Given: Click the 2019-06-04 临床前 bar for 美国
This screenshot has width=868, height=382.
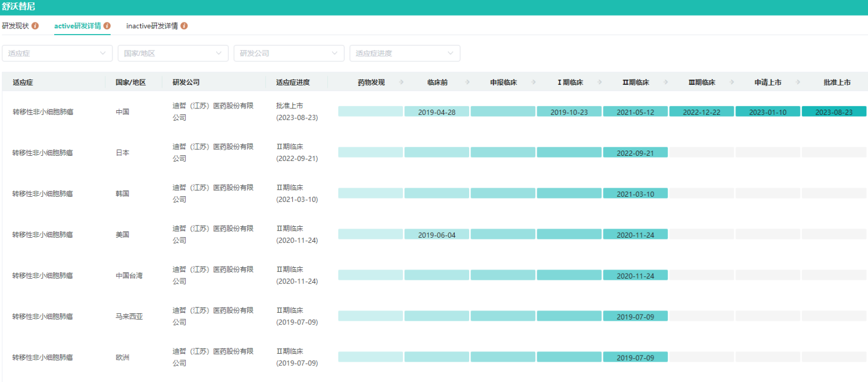Looking at the screenshot, I should [x=437, y=235].
